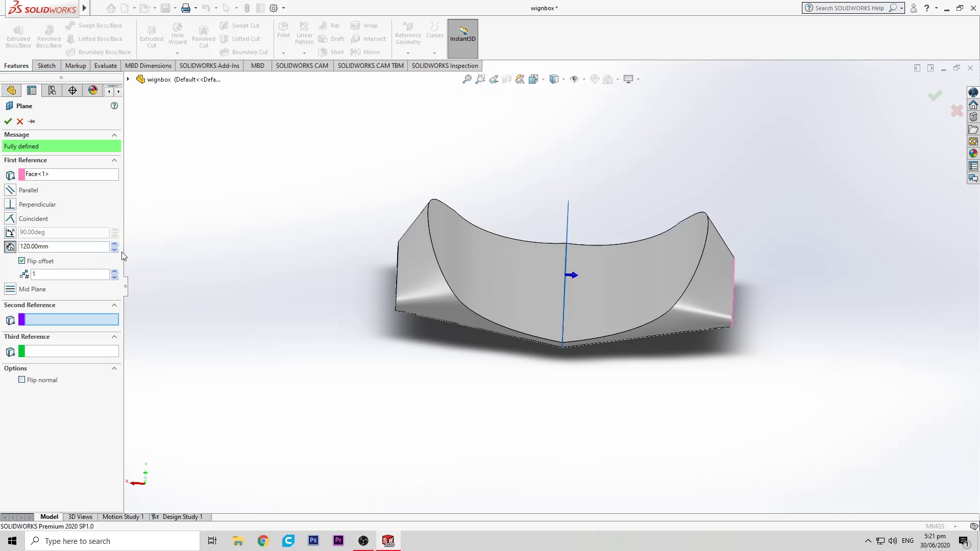Toggle the Instant3D button
This screenshot has height=551, width=980.
tap(463, 38)
